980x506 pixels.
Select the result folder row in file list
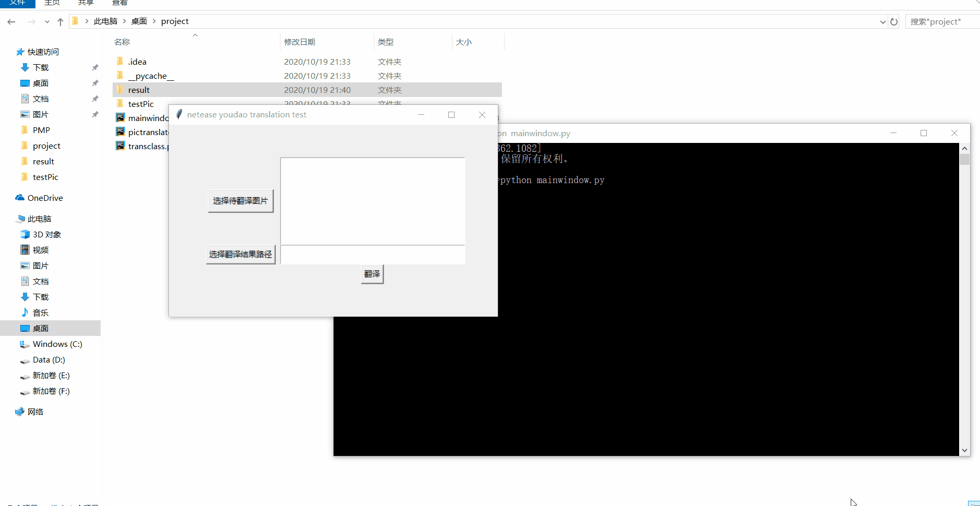pyautogui.click(x=307, y=90)
